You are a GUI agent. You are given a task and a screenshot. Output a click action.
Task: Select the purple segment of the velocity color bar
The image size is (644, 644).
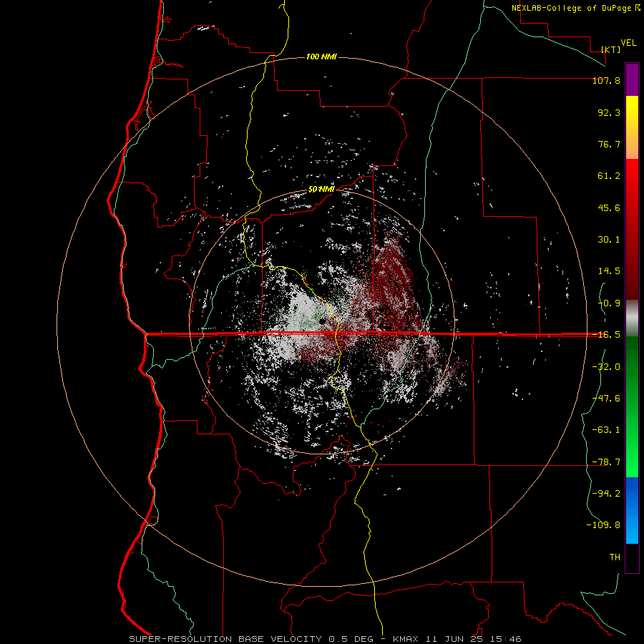(632, 79)
